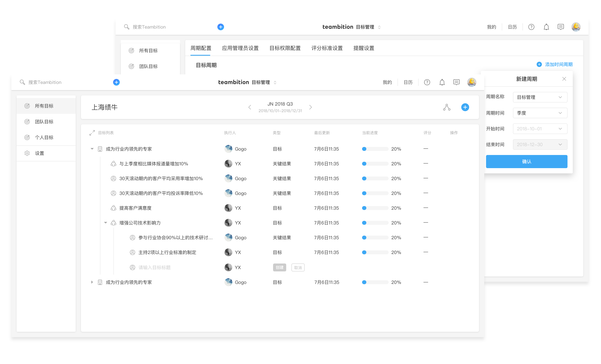This screenshot has height=364, width=601.
Task: Open the bell icon in back window header
Action: 546,27
